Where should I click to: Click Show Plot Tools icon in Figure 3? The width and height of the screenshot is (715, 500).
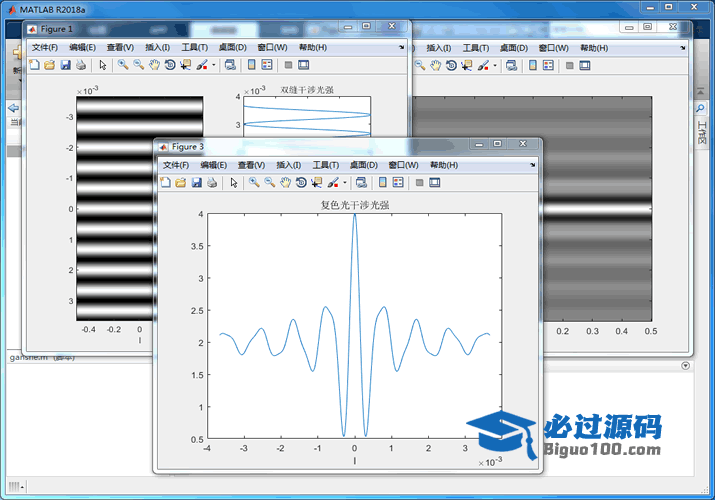point(435,183)
